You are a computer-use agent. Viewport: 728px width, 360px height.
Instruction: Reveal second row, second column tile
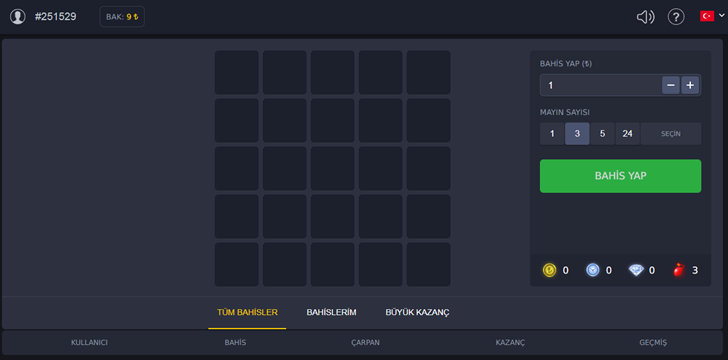pyautogui.click(x=285, y=120)
